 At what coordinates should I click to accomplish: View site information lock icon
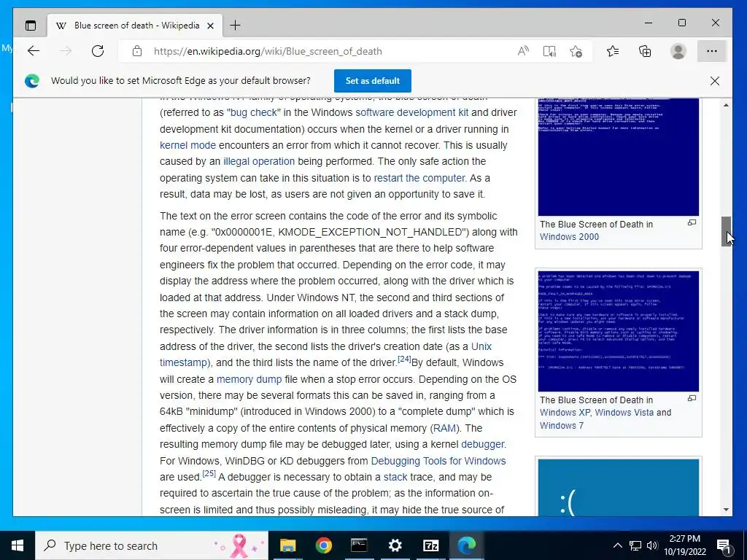pyautogui.click(x=137, y=51)
